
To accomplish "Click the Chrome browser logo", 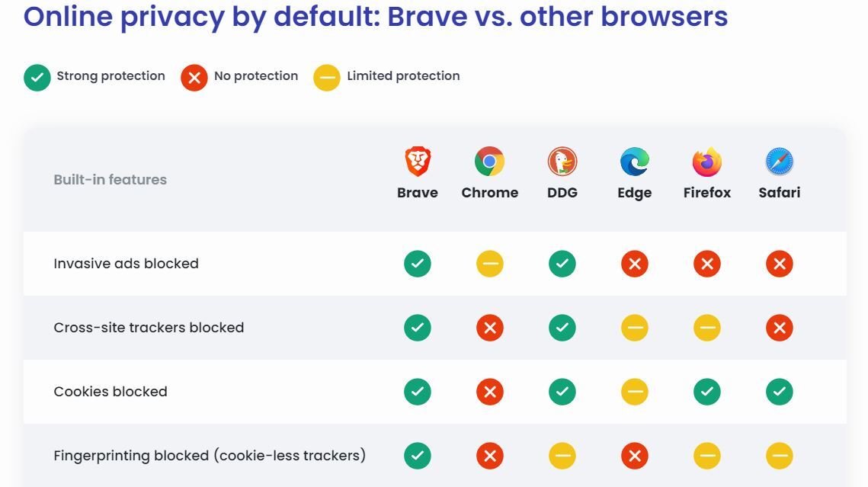I will tap(489, 162).
